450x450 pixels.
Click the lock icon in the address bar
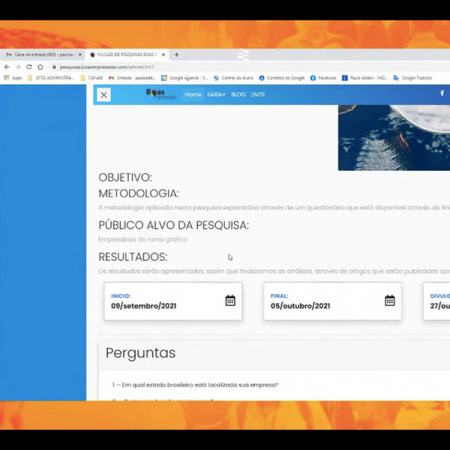(54, 67)
